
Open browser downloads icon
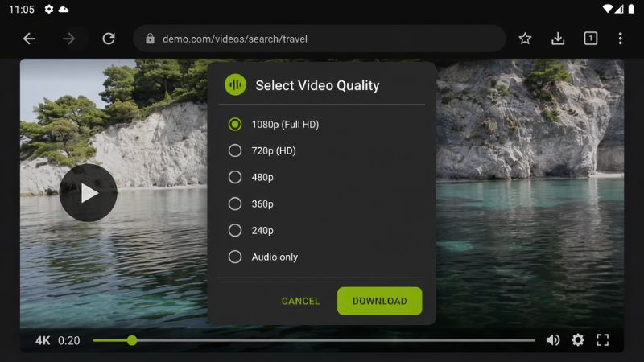pyautogui.click(x=558, y=39)
